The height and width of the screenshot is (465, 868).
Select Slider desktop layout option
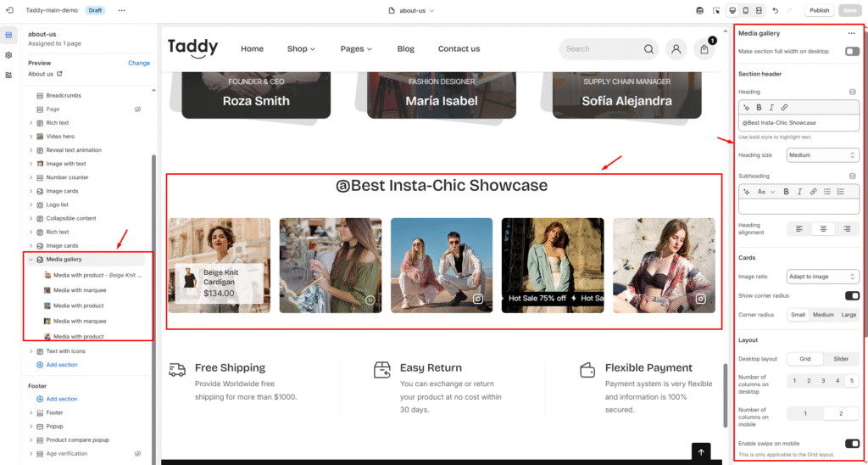841,359
